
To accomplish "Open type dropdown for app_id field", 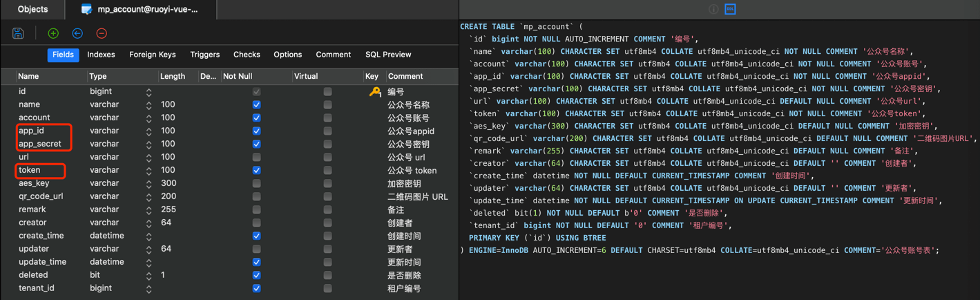I will pyautogui.click(x=148, y=131).
